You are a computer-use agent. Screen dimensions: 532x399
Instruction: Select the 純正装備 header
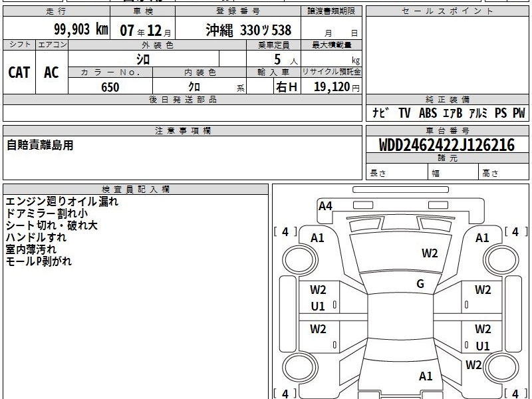447,99
